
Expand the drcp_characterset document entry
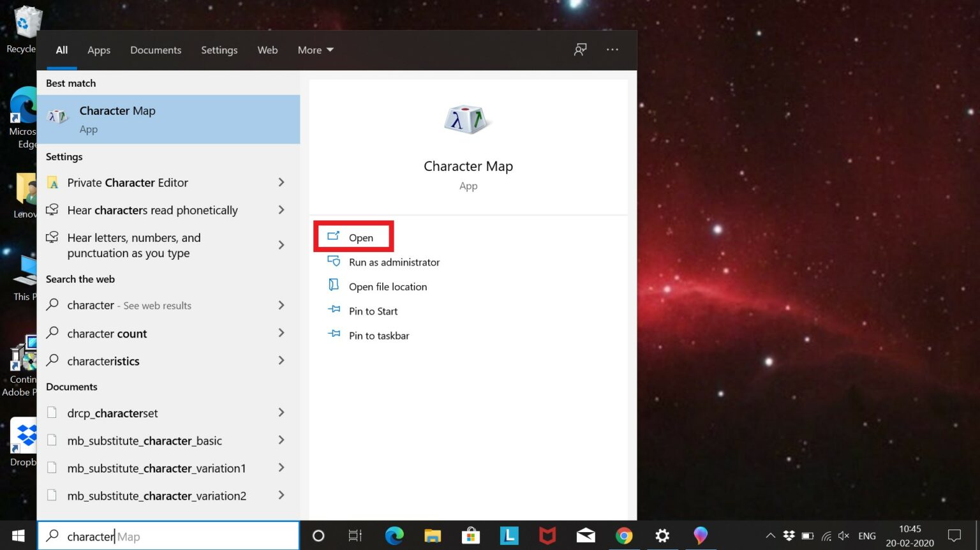281,413
